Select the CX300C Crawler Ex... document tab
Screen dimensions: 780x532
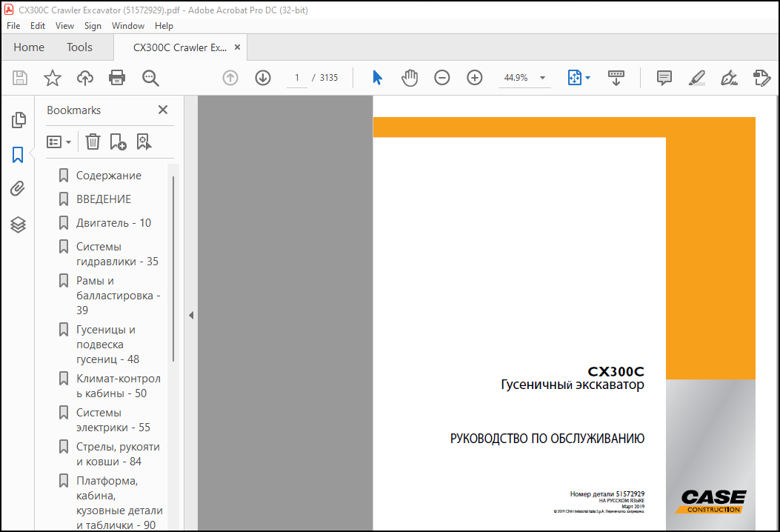pyautogui.click(x=179, y=47)
